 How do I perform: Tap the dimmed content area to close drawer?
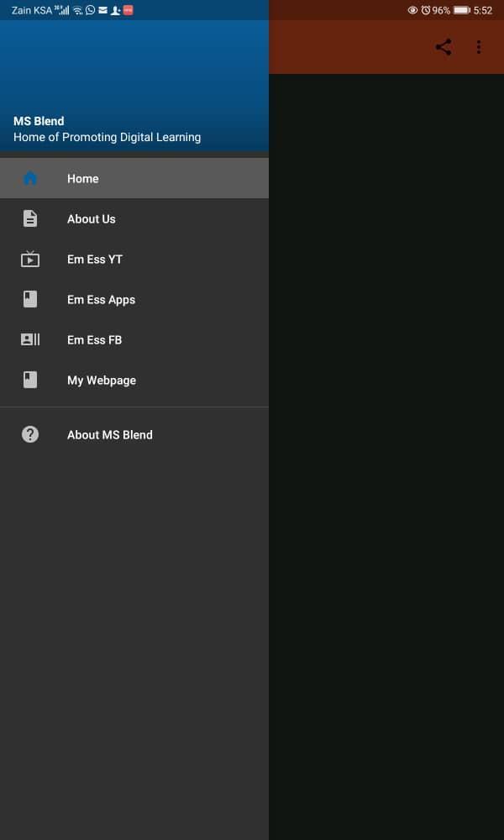coord(386,455)
